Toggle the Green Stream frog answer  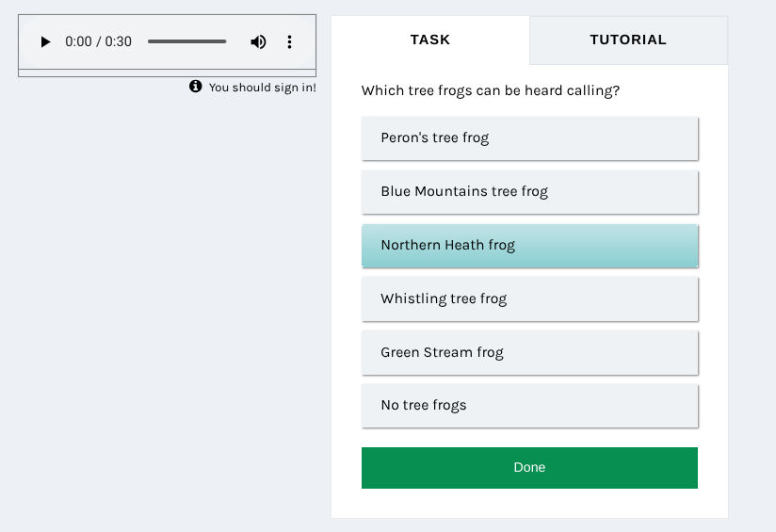click(529, 353)
